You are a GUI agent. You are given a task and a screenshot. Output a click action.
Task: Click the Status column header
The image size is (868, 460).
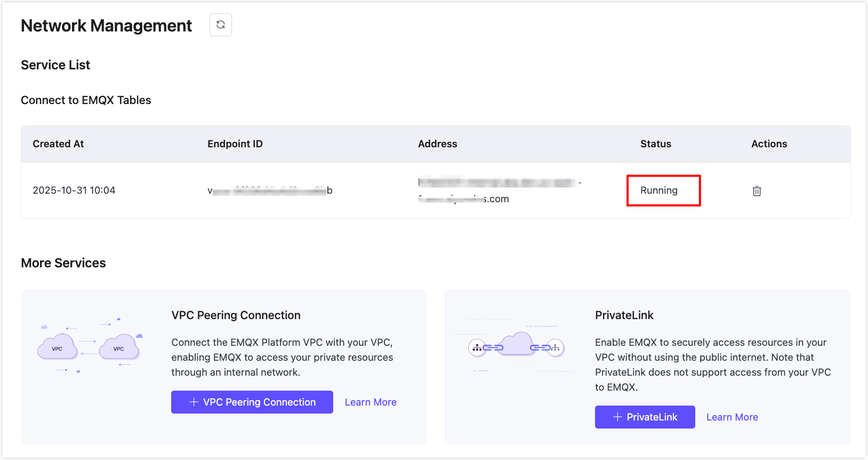pos(655,144)
